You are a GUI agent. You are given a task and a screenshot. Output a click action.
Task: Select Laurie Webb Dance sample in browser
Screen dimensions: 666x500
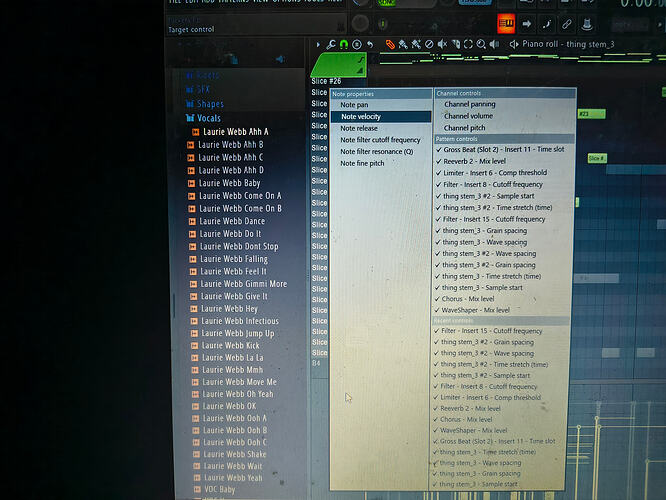pyautogui.click(x=233, y=221)
